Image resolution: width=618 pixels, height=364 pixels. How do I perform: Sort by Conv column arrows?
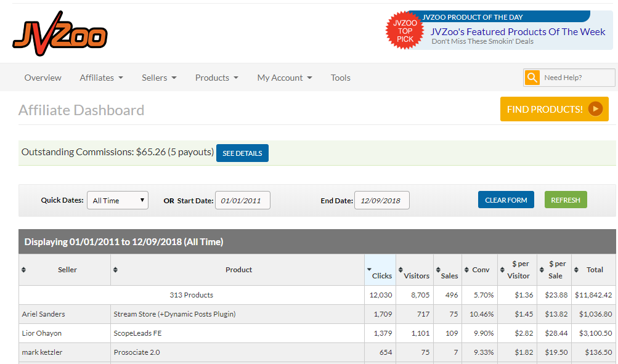[466, 270]
